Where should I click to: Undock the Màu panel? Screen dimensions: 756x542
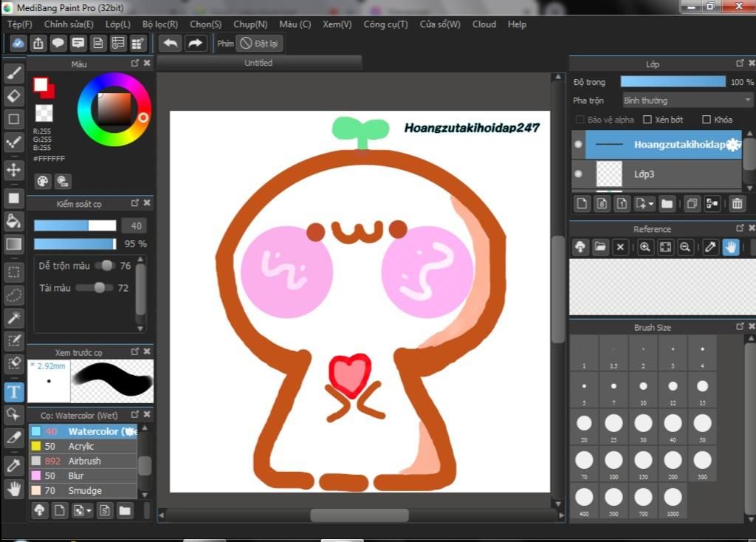135,64
